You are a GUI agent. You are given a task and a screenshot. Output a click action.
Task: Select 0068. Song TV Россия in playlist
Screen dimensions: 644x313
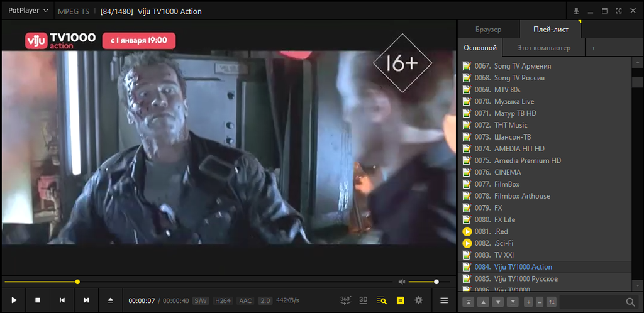(x=545, y=77)
